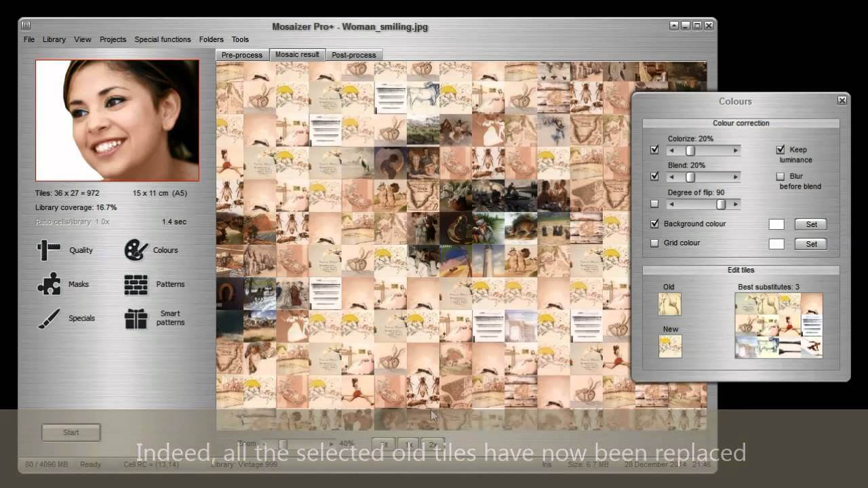
Task: Click Set next to Background colour
Action: pyautogui.click(x=811, y=224)
